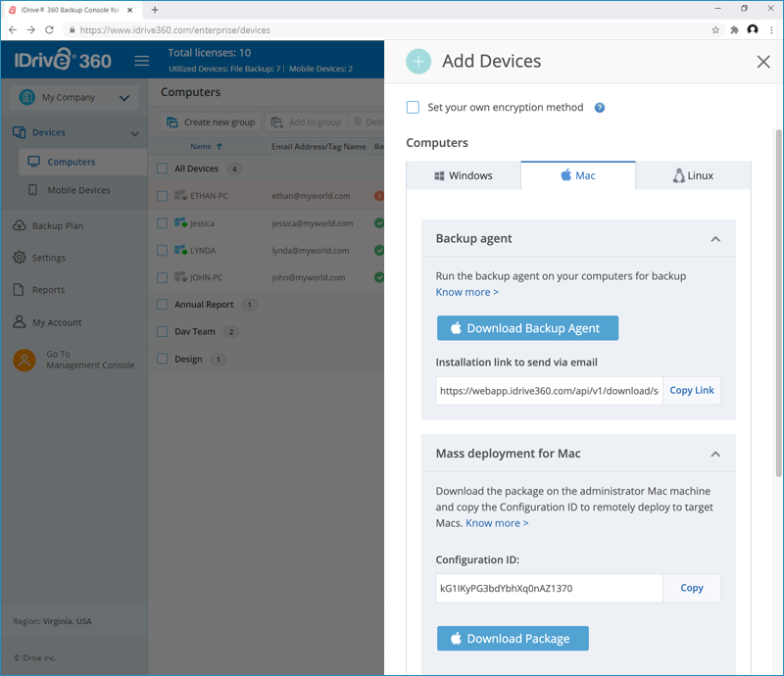Click the Devices sidebar icon
This screenshot has height=676, width=784.
click(19, 132)
